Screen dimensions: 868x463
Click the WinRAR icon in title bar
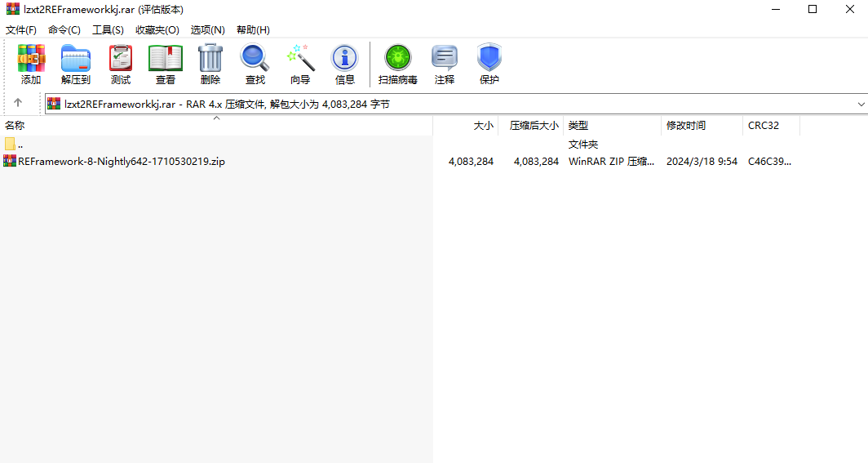pyautogui.click(x=13, y=9)
